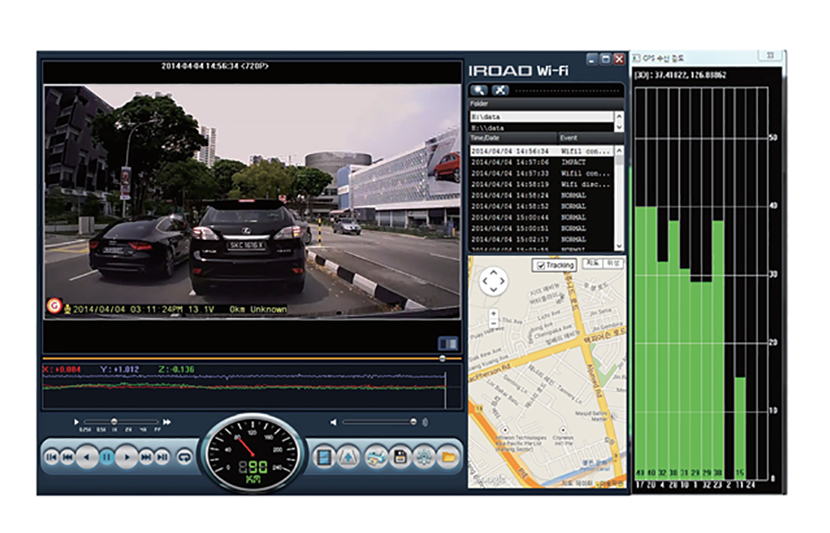This screenshot has width=830, height=533.
Task: Toggle the Tracking checkbox on the map
Action: click(x=540, y=265)
